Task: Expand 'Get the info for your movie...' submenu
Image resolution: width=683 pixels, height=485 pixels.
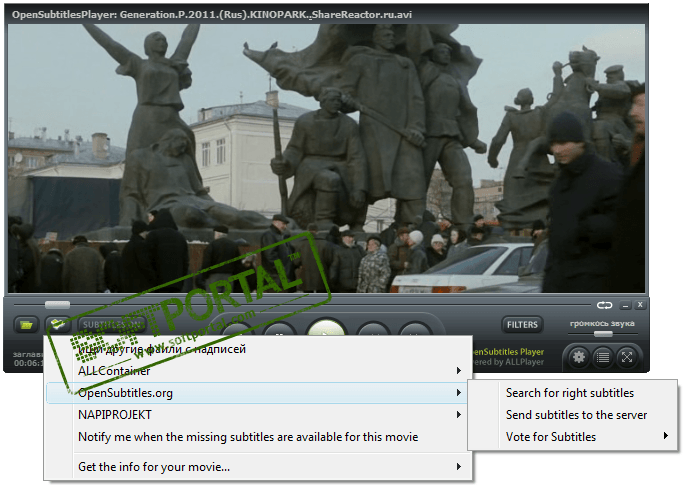Action: (458, 467)
